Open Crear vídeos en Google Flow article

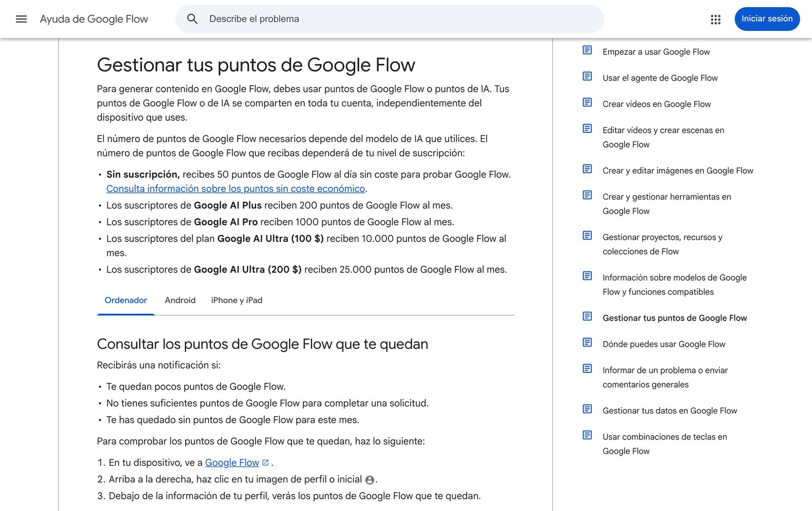click(x=657, y=104)
